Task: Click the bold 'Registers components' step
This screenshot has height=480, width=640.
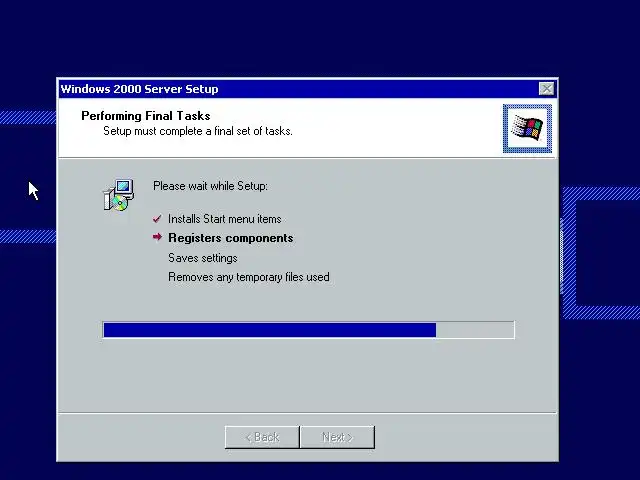Action: [x=231, y=238]
